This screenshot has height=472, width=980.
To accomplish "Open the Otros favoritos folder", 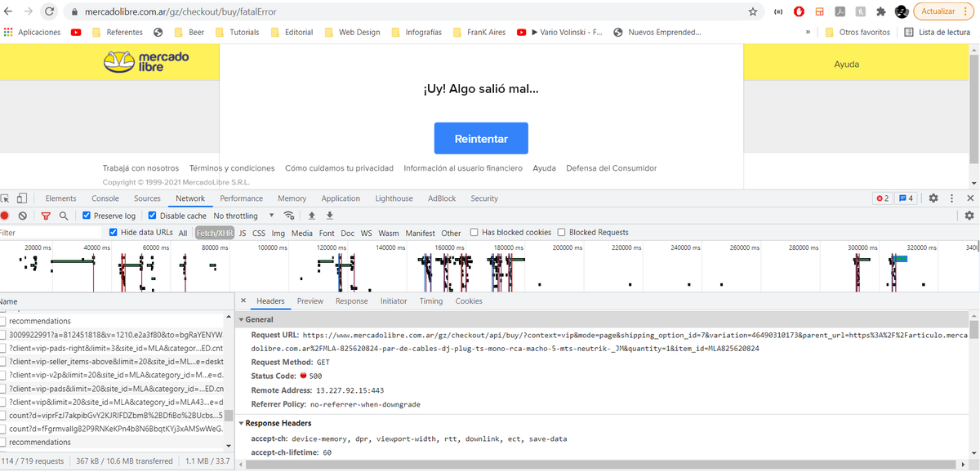I will pos(857,33).
